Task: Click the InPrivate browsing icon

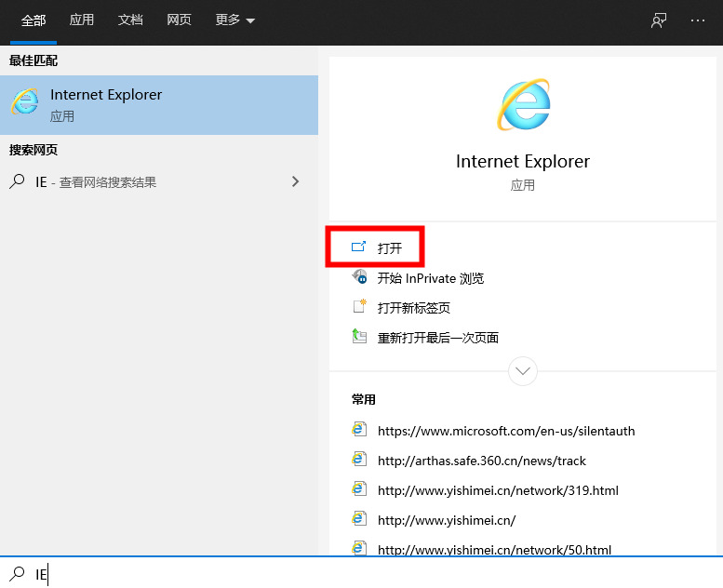Action: click(x=360, y=277)
